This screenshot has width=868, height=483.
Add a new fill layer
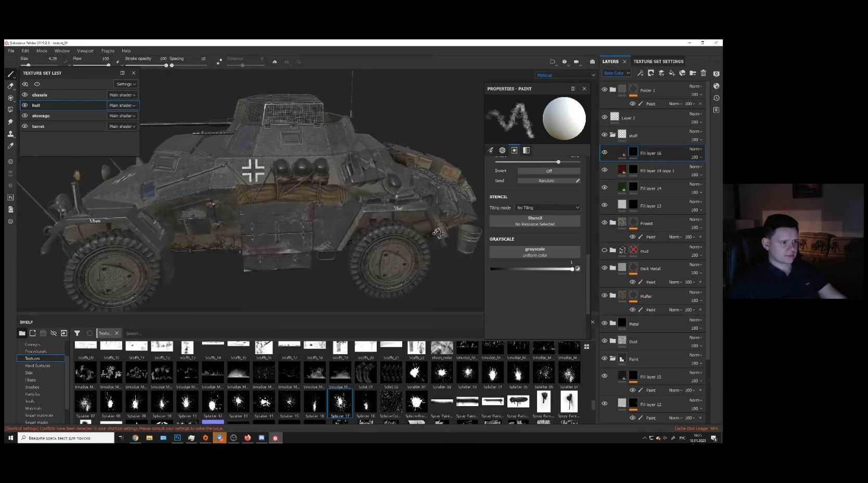pos(672,73)
